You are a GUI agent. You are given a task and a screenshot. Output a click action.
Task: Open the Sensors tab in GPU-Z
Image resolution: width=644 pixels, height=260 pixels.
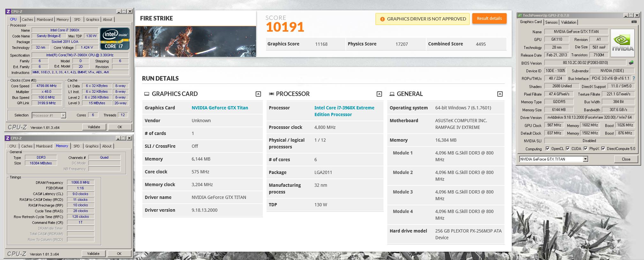pyautogui.click(x=551, y=22)
